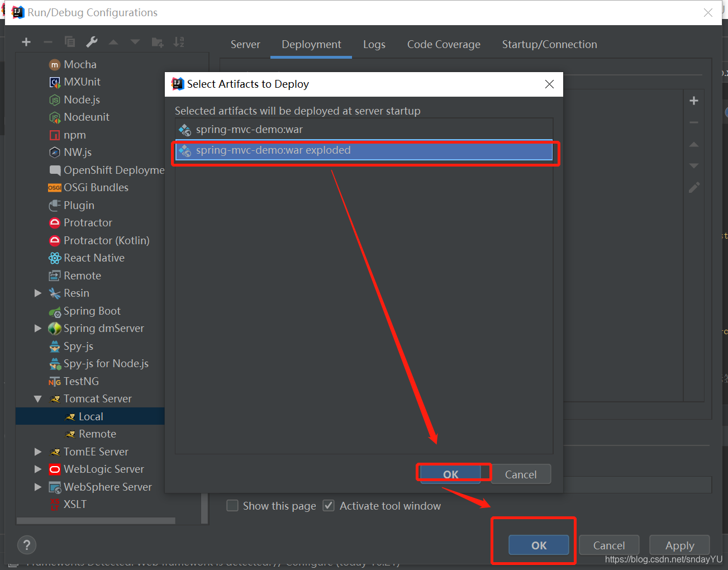Select Remote under Tomcat Server
Viewport: 728px width, 570px height.
[x=97, y=434]
